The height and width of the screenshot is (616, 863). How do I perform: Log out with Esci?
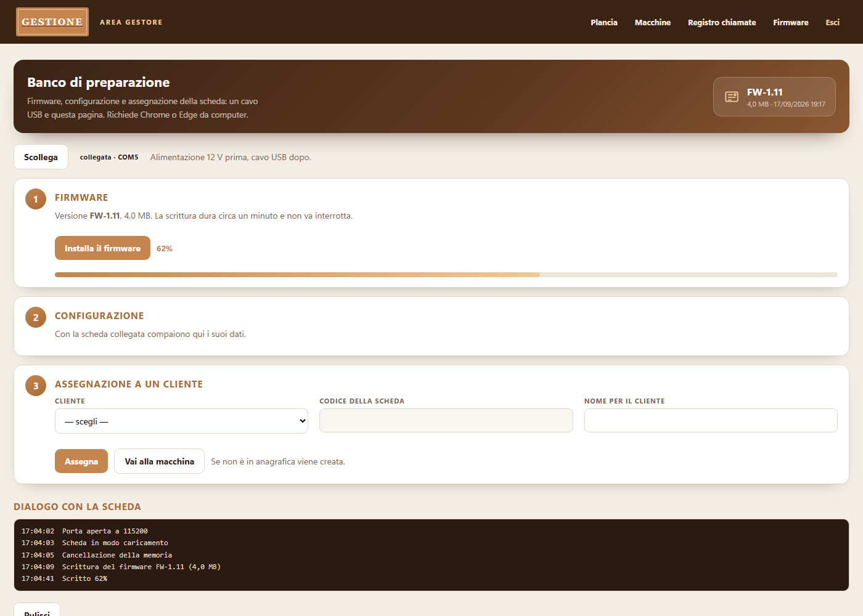pyautogui.click(x=833, y=22)
